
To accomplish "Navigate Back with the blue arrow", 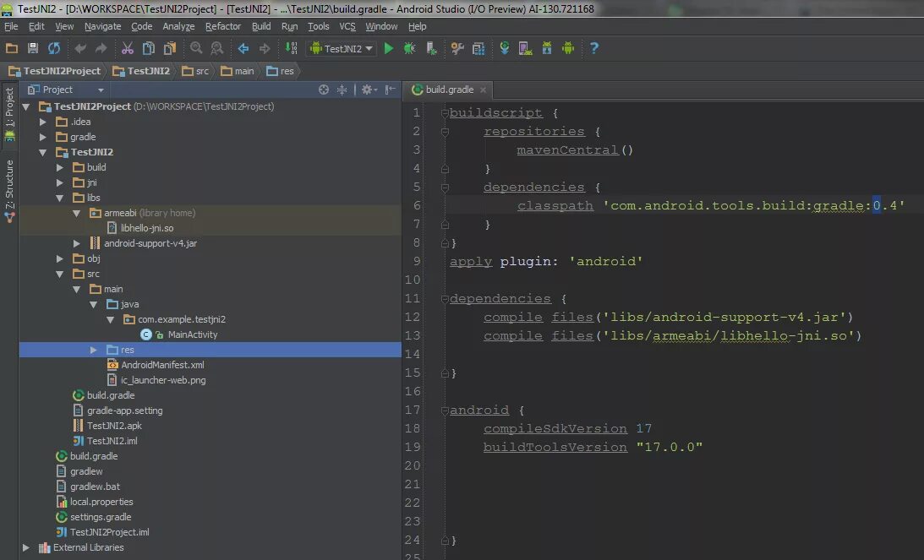I will tap(243, 48).
